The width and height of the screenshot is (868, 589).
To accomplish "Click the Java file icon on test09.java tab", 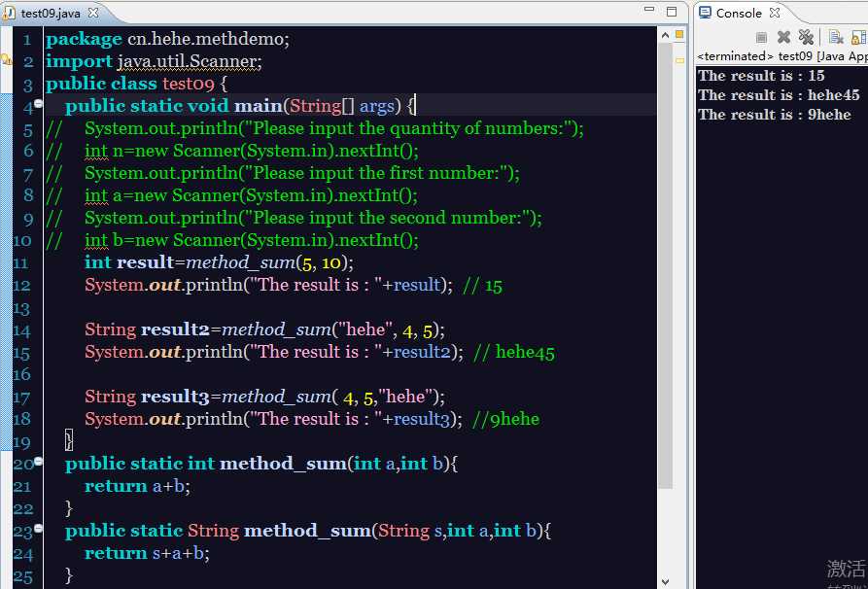I will (x=9, y=13).
